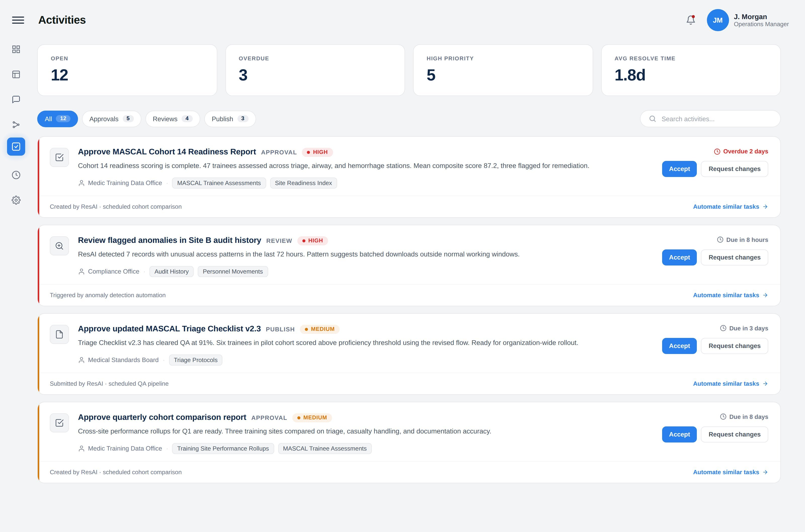Switch to the Reviews filter tab
805x532 pixels.
point(172,119)
